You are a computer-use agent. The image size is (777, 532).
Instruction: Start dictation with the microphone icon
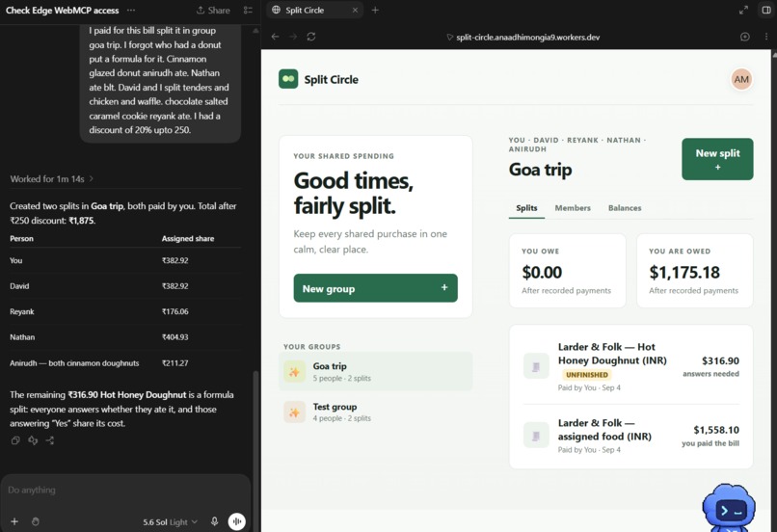coord(214,521)
